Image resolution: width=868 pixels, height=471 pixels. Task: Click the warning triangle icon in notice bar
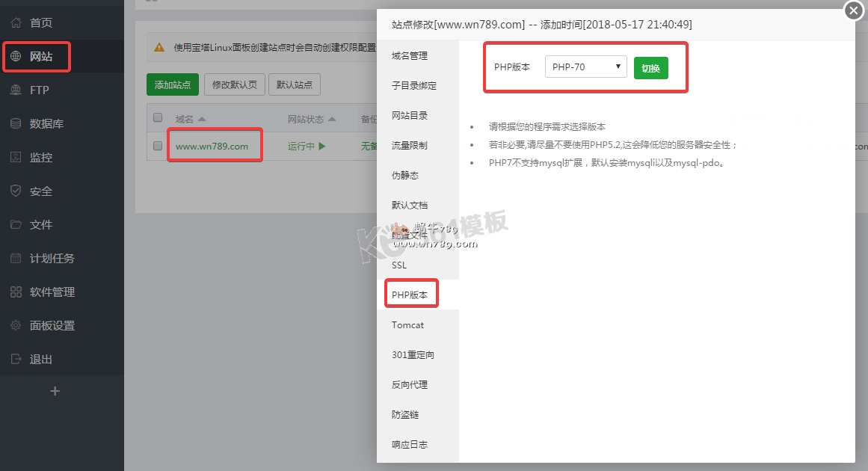tap(159, 48)
